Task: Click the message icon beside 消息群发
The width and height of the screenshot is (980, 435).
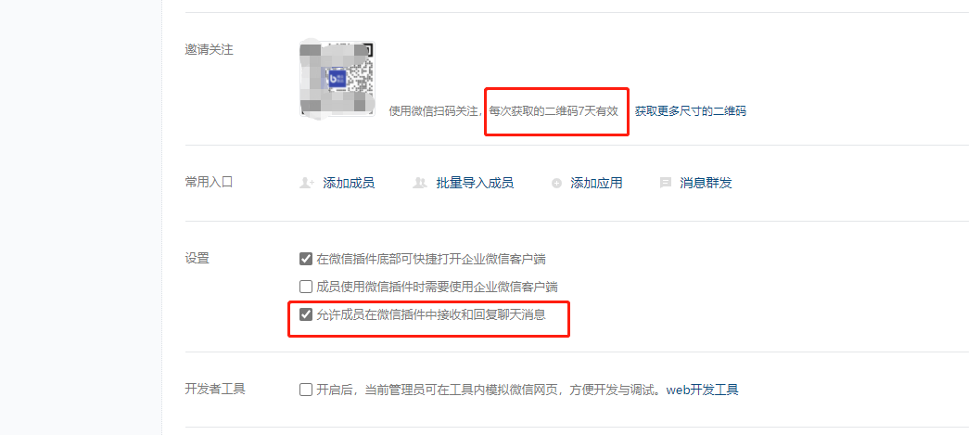Action: tap(666, 183)
